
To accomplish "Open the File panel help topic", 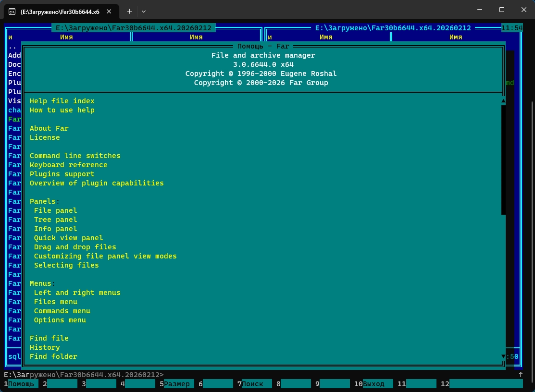I will tap(55, 211).
